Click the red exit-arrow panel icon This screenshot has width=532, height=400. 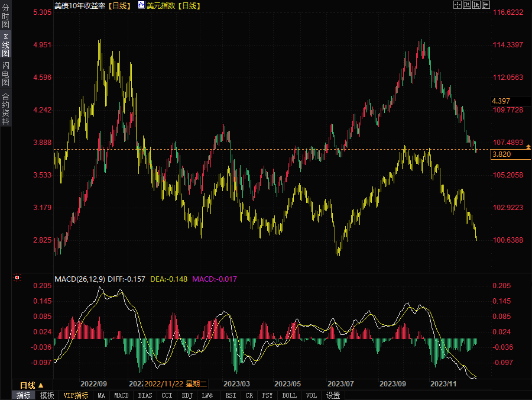click(486, 5)
